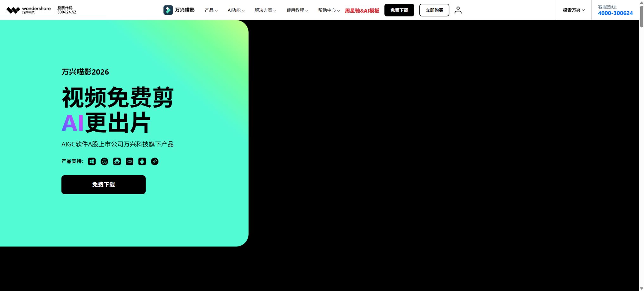
Task: Click the Wondershare logo in the header
Action: pos(29,10)
